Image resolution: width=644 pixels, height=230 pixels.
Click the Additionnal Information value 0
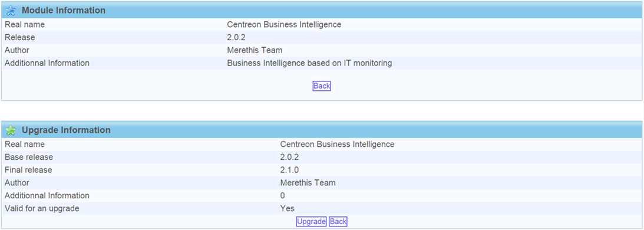[x=282, y=195]
